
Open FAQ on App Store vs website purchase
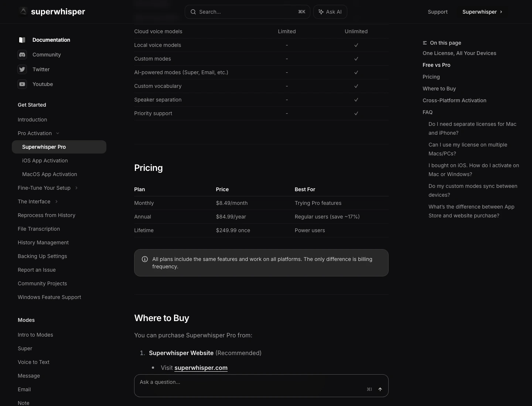[x=471, y=211]
